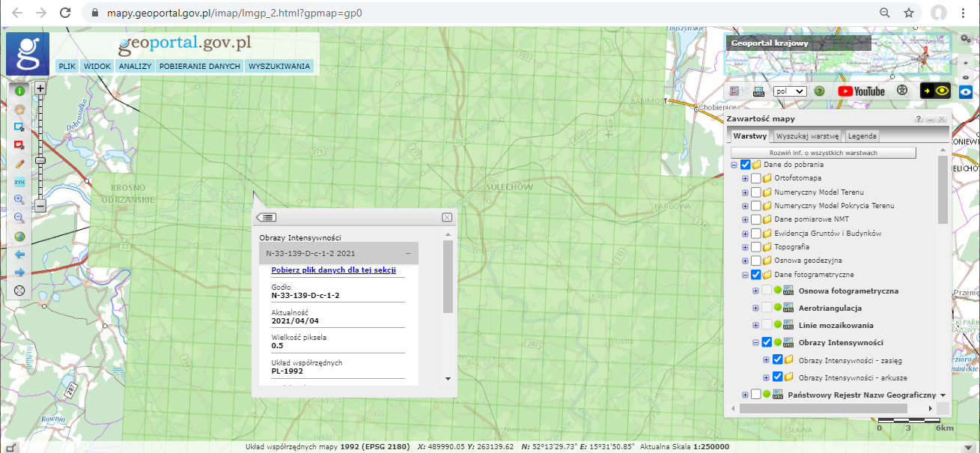Go to previous map view arrow

(19, 255)
